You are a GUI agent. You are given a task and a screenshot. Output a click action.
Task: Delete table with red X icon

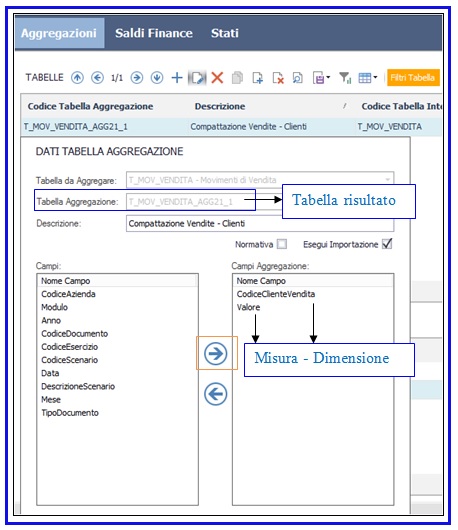[x=217, y=78]
